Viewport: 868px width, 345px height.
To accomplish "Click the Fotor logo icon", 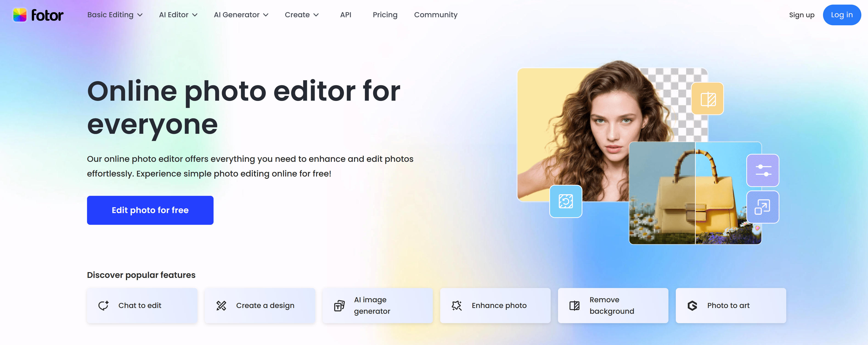I will [20, 15].
